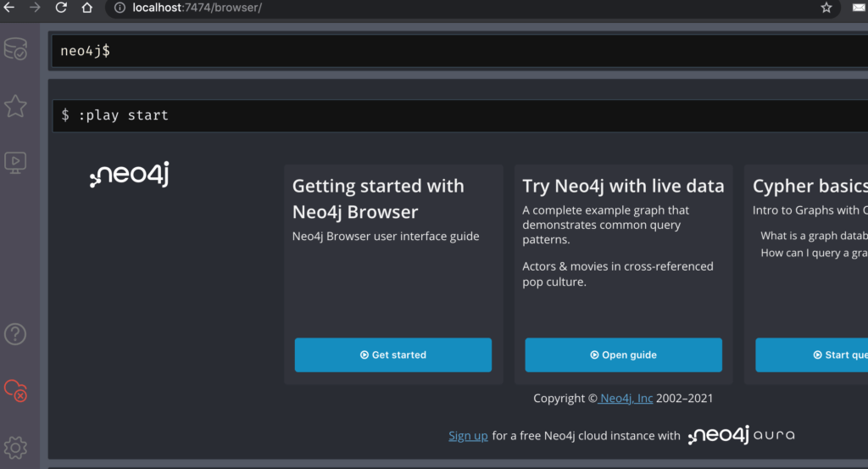Select the 'Try Neo4j with live data' heading
Viewport: 868px width, 469px height.
[623, 186]
